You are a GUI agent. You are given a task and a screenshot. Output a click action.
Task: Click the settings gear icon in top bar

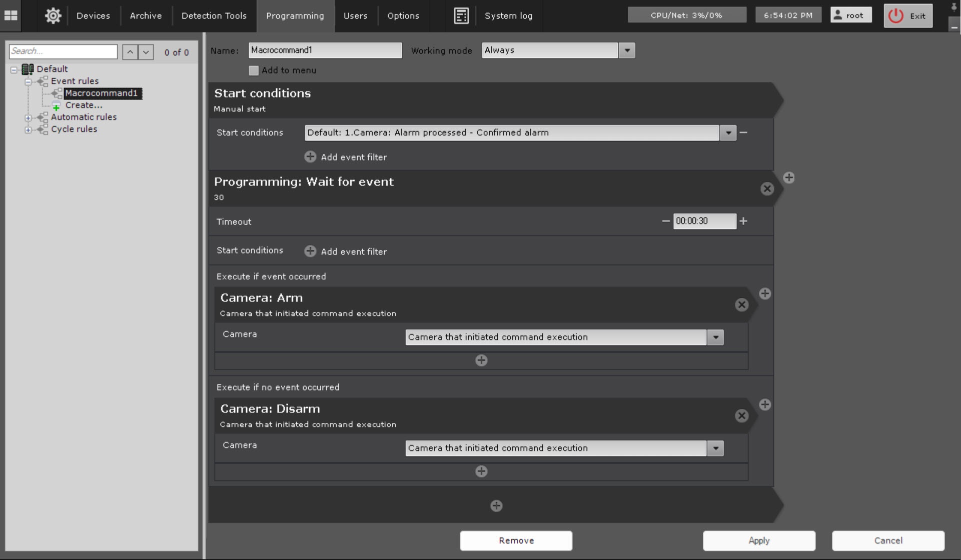pyautogui.click(x=53, y=15)
